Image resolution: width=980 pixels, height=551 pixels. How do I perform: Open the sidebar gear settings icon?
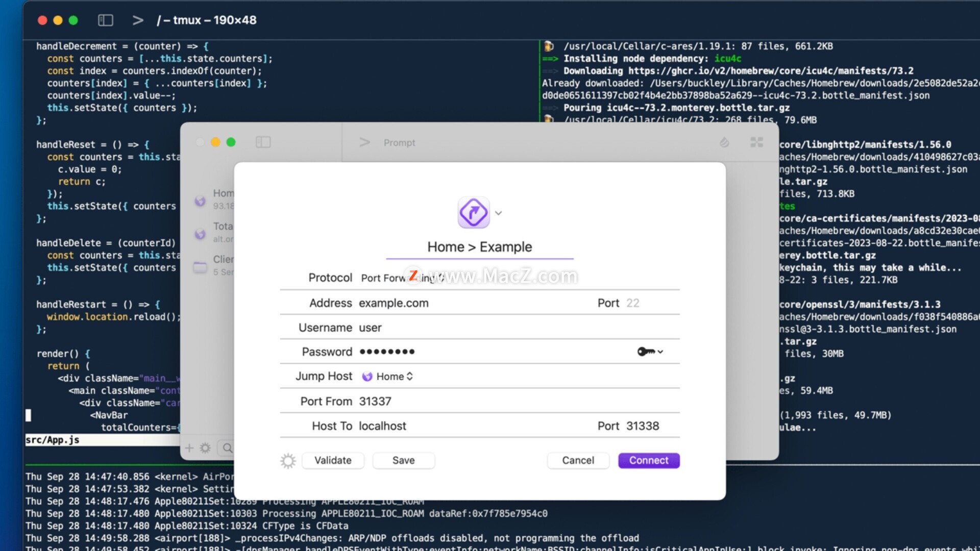point(205,448)
